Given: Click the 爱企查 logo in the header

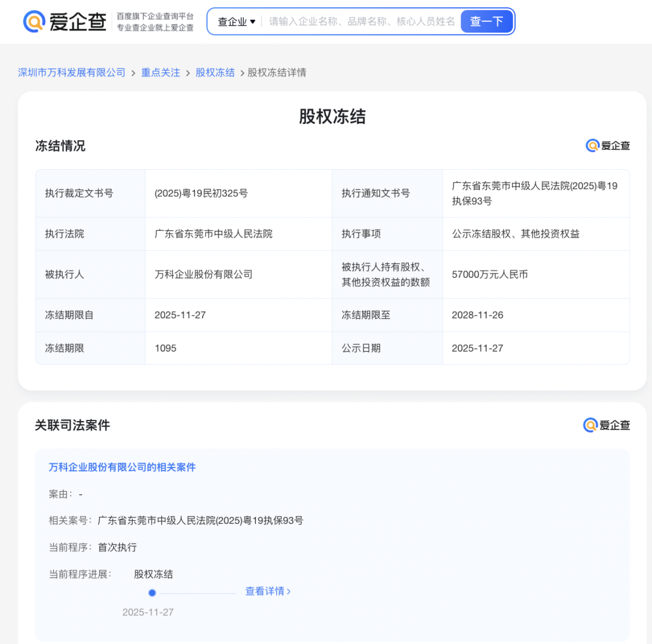Looking at the screenshot, I should [x=65, y=22].
